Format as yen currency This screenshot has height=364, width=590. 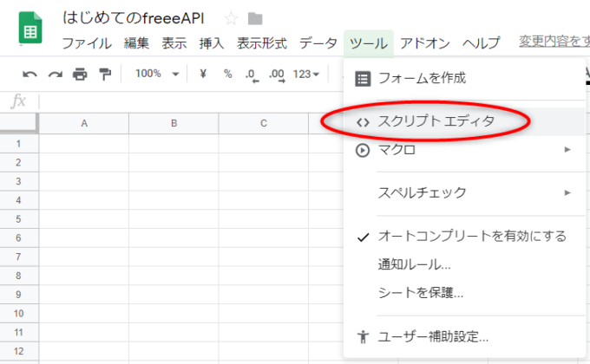pyautogui.click(x=203, y=74)
